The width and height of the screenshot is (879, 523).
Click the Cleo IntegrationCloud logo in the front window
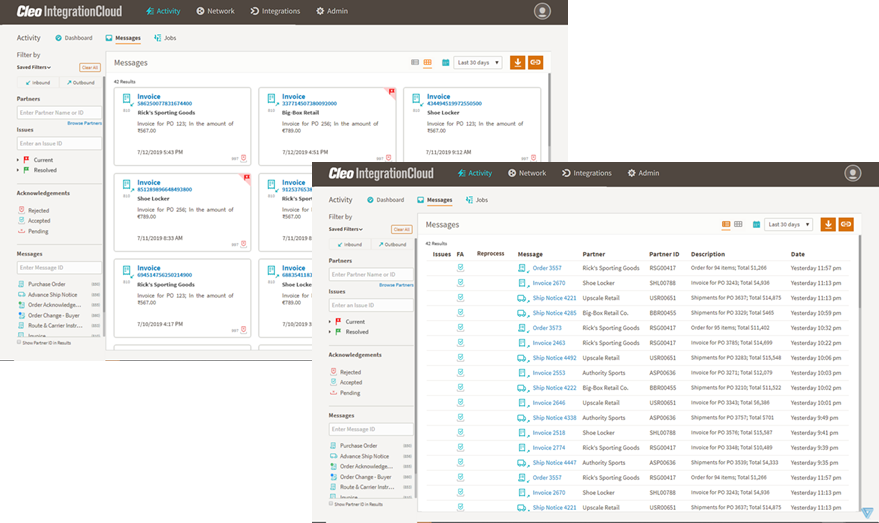click(x=381, y=173)
